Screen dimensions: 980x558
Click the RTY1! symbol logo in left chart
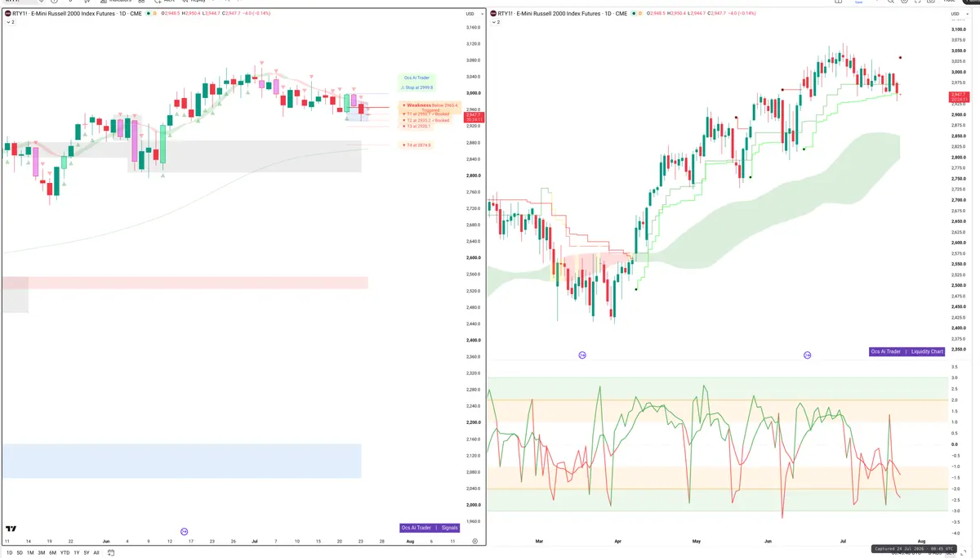(x=8, y=13)
